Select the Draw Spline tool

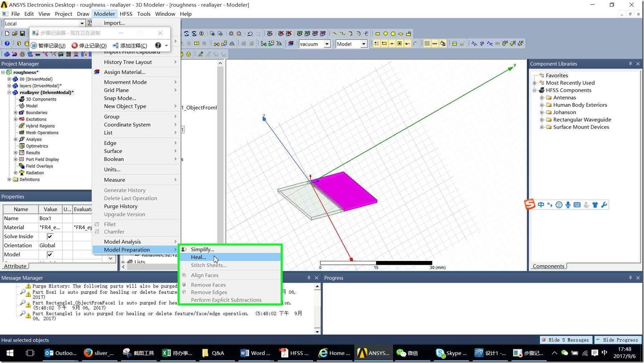[342, 33]
